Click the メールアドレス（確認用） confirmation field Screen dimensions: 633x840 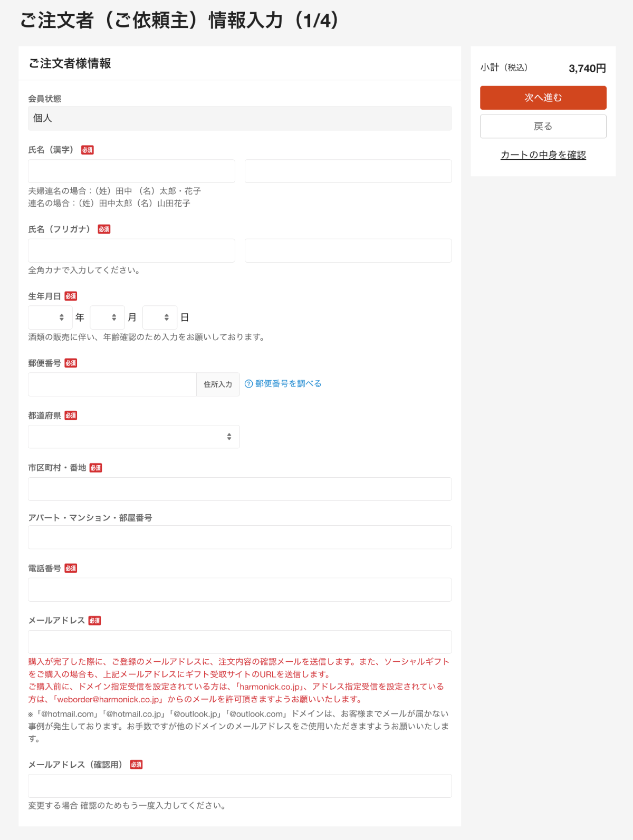[x=239, y=786]
